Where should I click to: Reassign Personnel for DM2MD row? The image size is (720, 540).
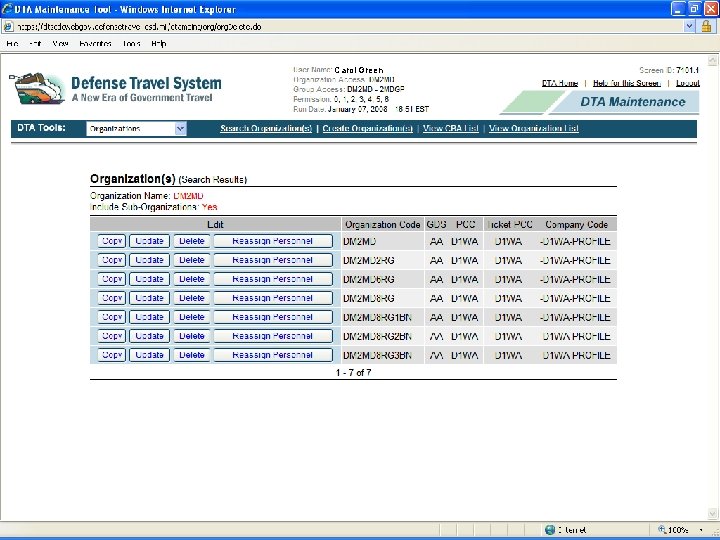click(273, 241)
